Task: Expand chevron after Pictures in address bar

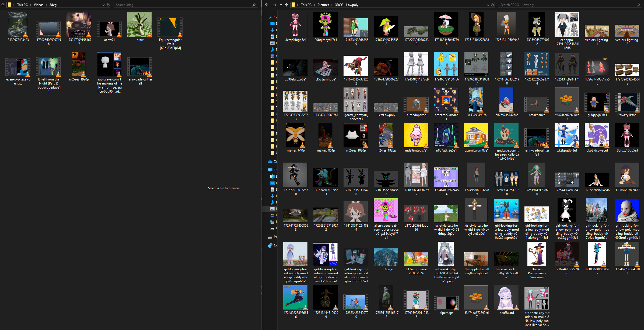Action: click(332, 5)
